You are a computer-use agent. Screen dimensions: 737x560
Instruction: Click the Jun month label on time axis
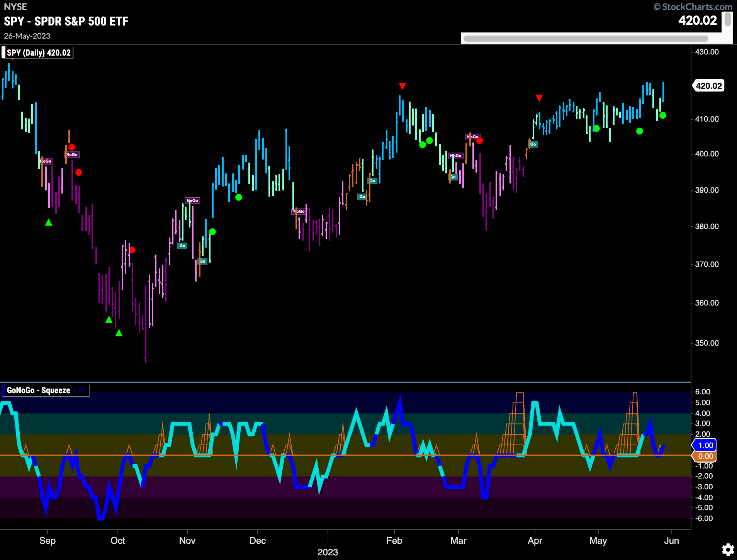[671, 540]
